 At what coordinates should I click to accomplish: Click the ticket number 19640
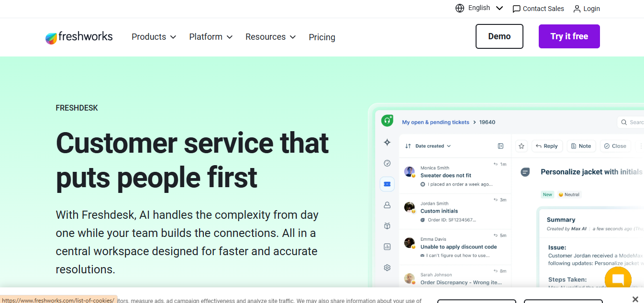[487, 122]
